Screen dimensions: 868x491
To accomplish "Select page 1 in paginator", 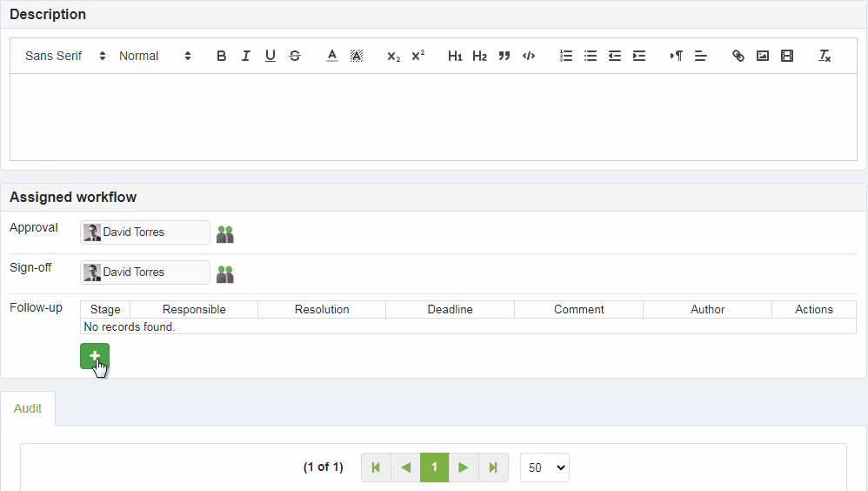I will coord(435,467).
